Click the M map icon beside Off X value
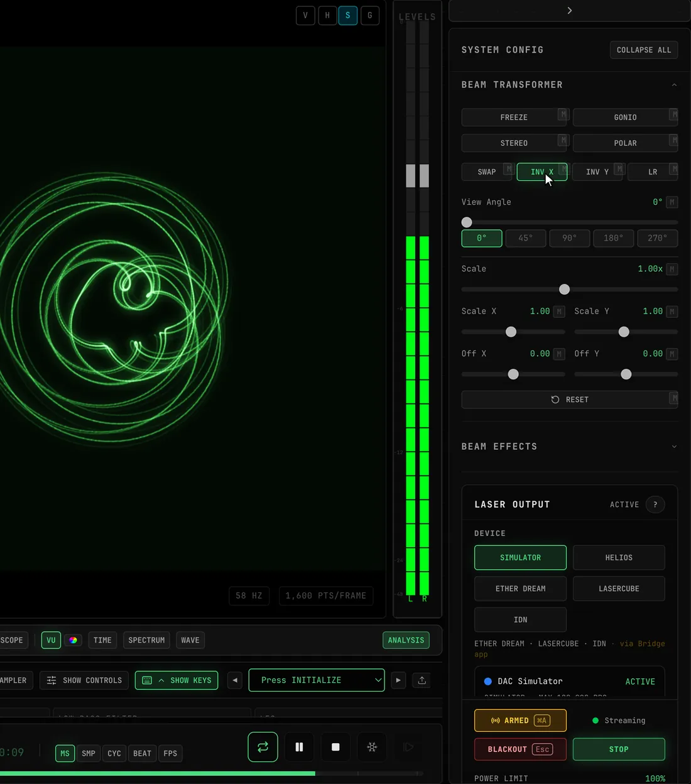 tap(559, 354)
